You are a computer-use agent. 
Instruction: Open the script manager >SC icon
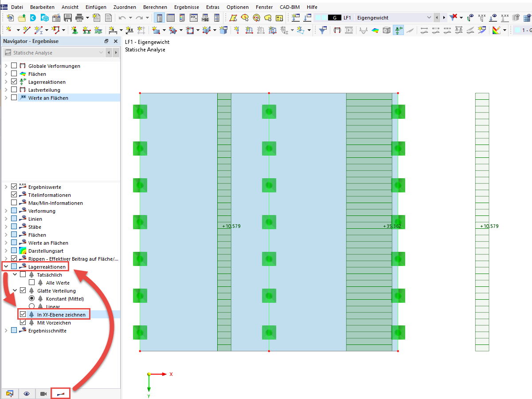(x=205, y=18)
